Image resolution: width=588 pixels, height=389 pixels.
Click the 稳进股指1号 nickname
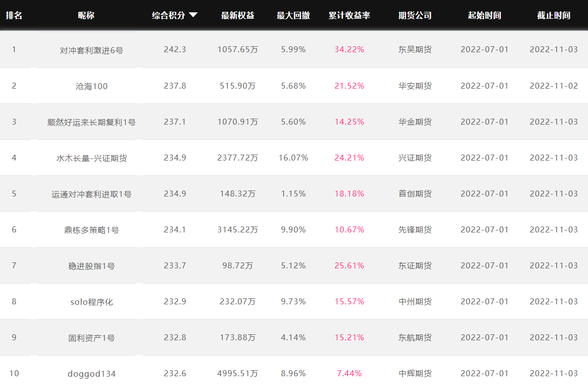[x=92, y=266]
